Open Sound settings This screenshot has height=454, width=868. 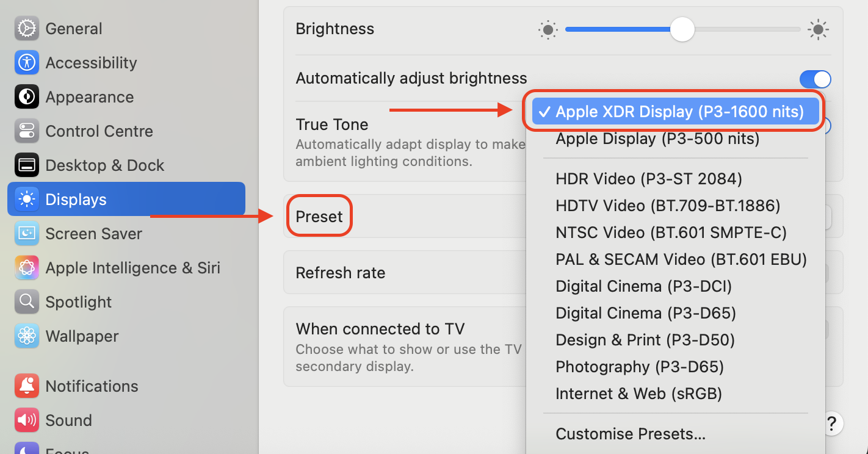68,420
